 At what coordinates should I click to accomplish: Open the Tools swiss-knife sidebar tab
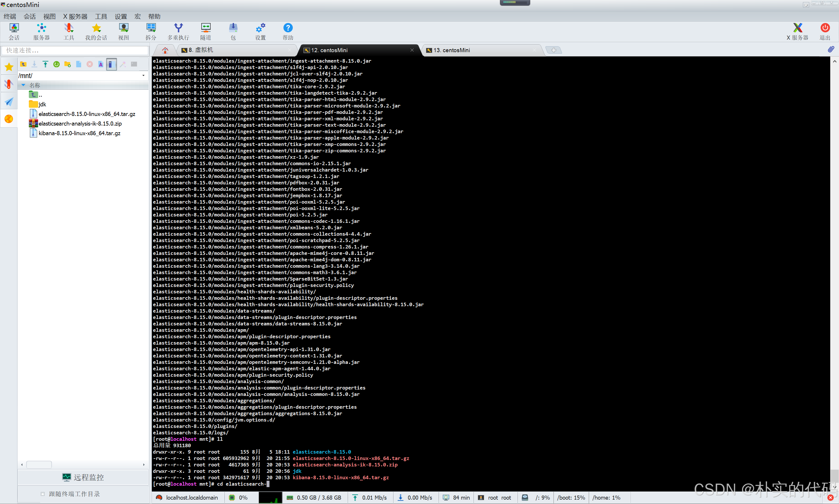(9, 84)
